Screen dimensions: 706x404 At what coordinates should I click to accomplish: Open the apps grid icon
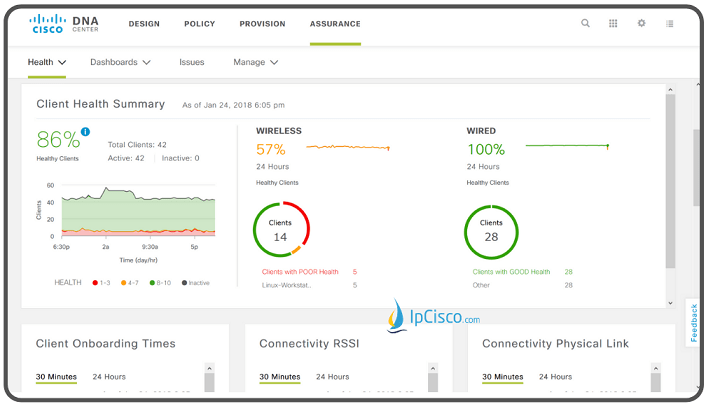coord(613,23)
